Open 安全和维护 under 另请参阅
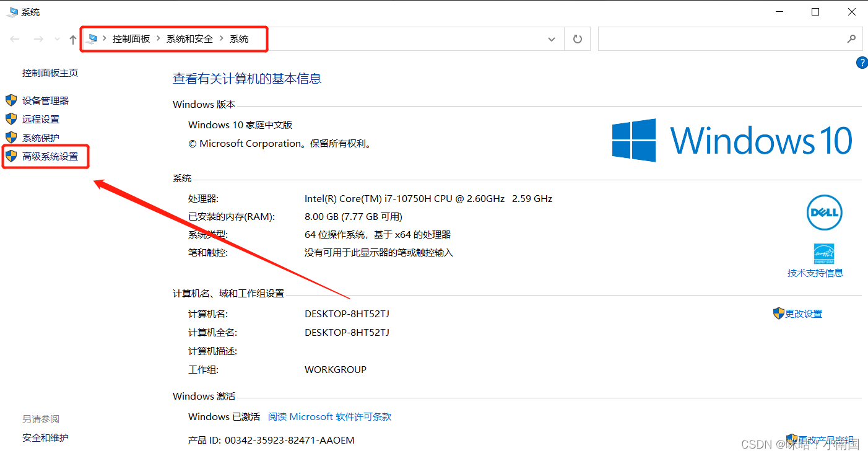The image size is (868, 456). tap(45, 437)
